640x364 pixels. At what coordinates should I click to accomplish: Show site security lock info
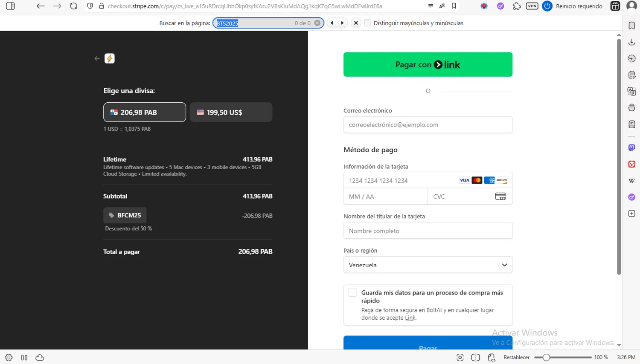pyautogui.click(x=102, y=6)
